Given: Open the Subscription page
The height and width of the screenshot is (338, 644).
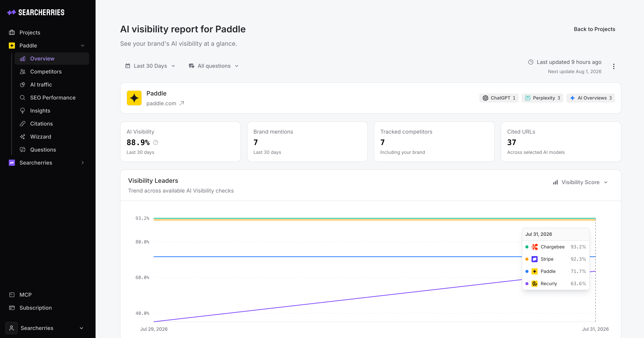Looking at the screenshot, I should (47, 308).
